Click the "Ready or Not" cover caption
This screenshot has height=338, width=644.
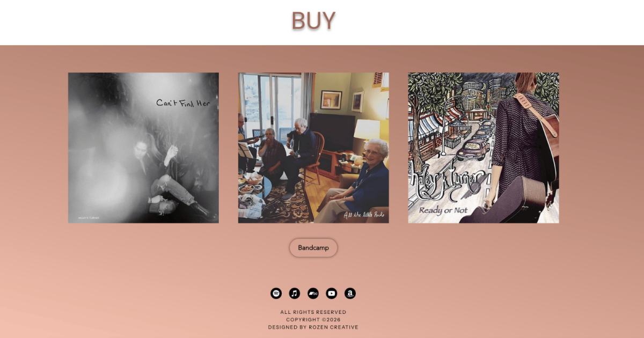coord(443,210)
